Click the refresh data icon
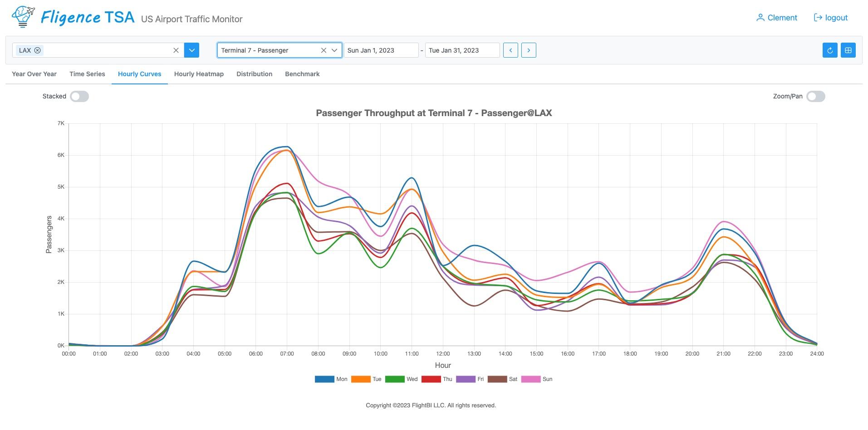 [x=830, y=50]
